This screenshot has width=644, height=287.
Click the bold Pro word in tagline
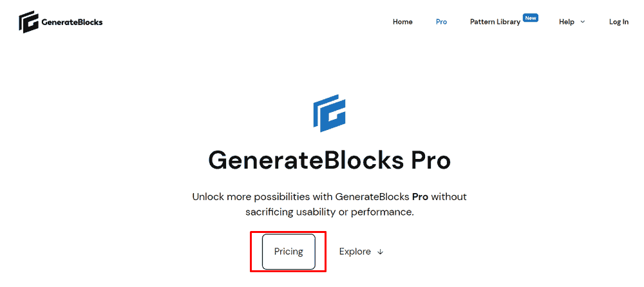[420, 197]
